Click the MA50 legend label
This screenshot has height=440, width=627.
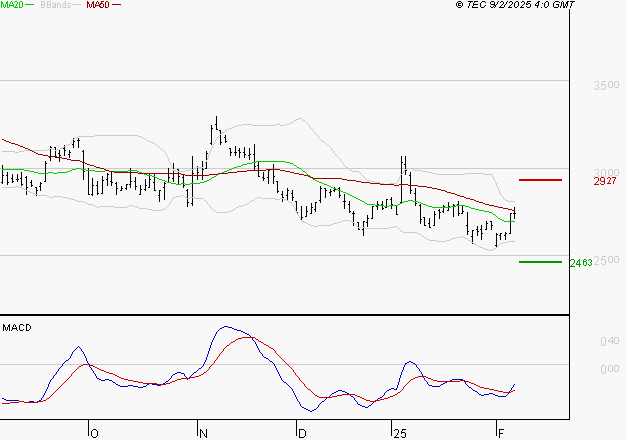click(x=98, y=5)
